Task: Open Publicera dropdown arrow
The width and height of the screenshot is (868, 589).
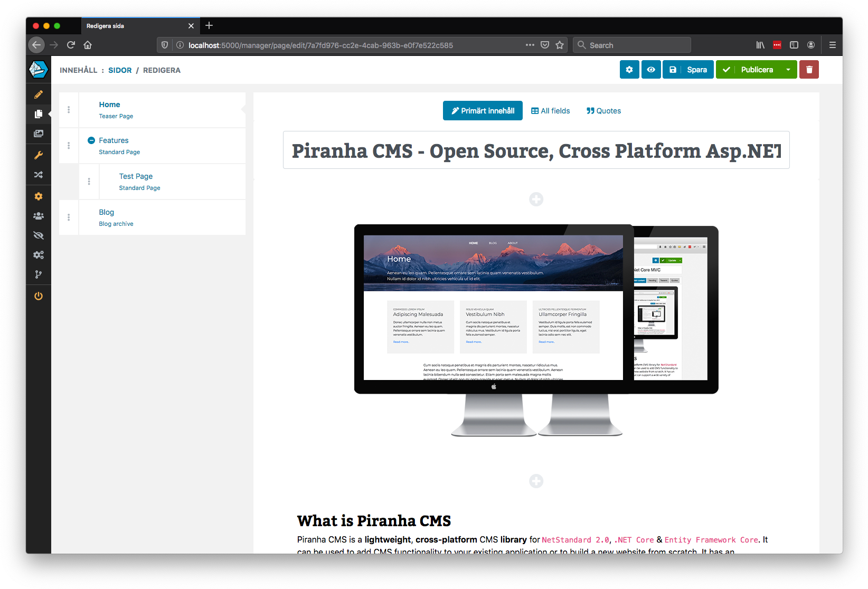Action: click(x=788, y=70)
